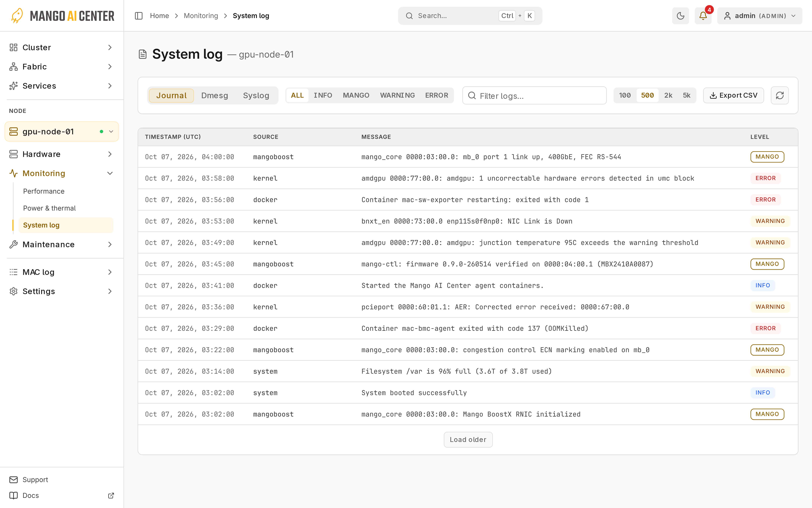Image resolution: width=812 pixels, height=508 pixels.
Task: Click the Filter logs magnifier icon
Action: [x=472, y=95]
